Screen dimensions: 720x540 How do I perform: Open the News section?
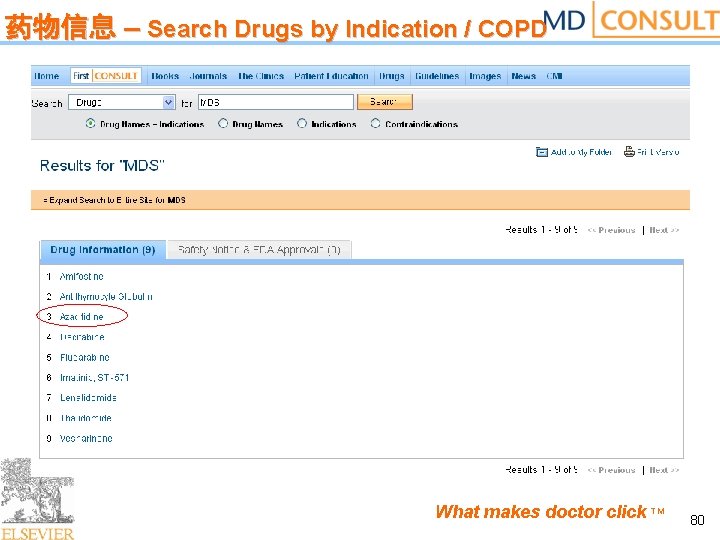click(x=523, y=76)
